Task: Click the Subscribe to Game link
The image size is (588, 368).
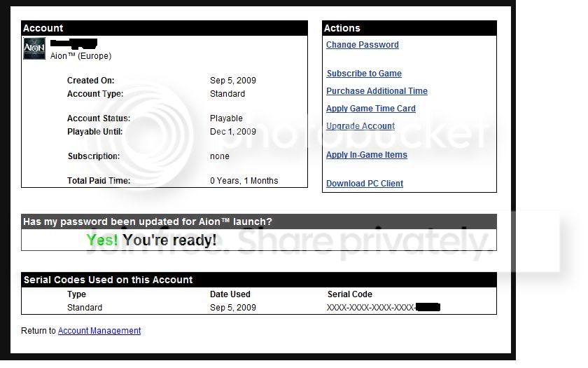Action: point(364,74)
